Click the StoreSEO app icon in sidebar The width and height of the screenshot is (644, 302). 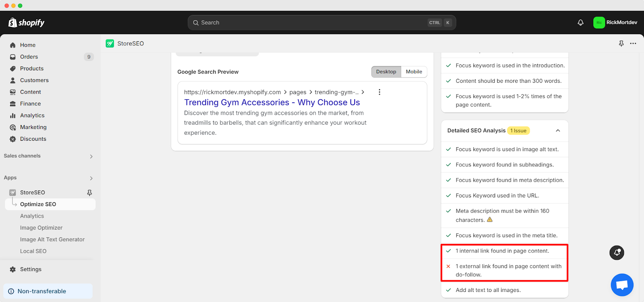pyautogui.click(x=13, y=192)
